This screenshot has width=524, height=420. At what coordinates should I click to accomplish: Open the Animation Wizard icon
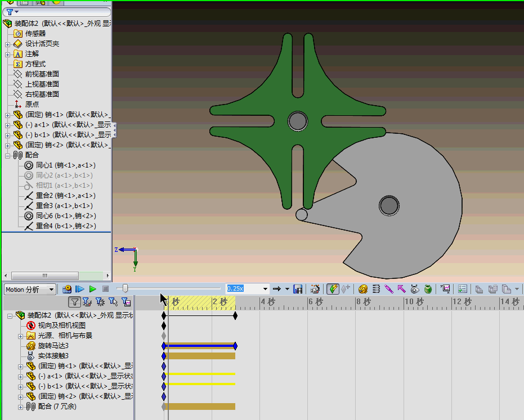click(315, 289)
